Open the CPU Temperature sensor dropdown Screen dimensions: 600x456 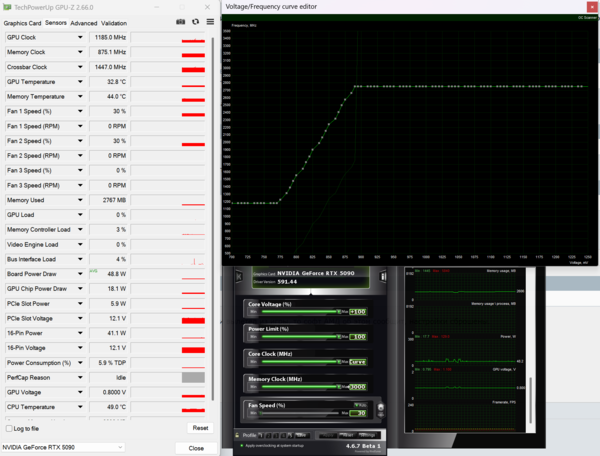[x=80, y=407]
